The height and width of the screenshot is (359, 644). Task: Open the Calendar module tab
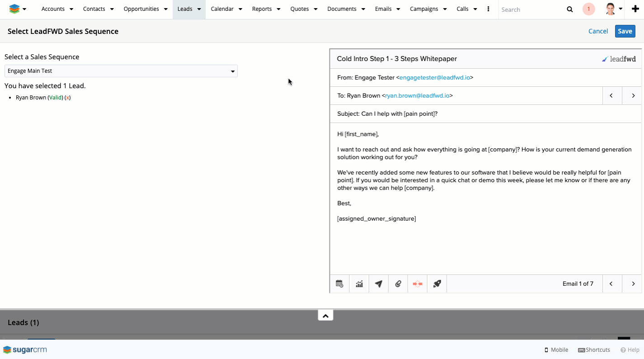point(222,9)
